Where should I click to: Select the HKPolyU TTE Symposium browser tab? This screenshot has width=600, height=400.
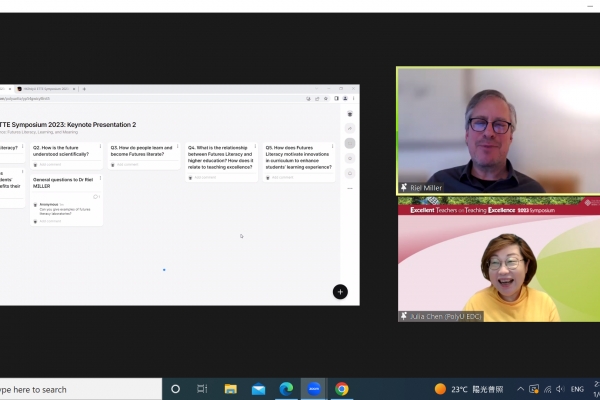46,89
